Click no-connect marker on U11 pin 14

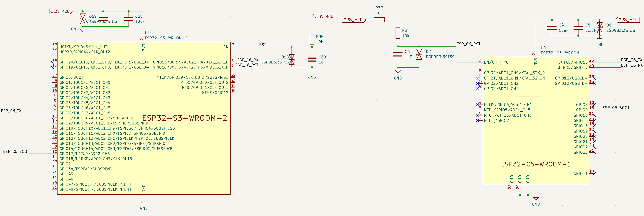click(x=52, y=62)
